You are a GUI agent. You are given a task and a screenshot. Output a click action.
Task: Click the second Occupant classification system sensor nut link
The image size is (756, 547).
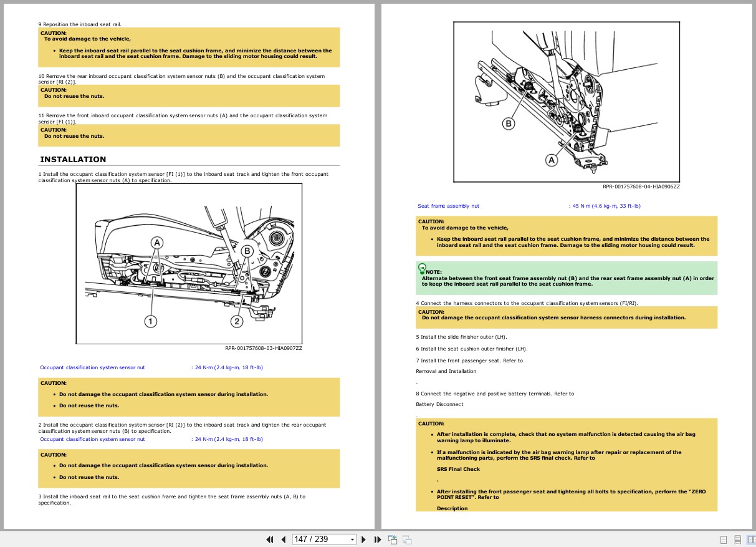[x=92, y=439]
